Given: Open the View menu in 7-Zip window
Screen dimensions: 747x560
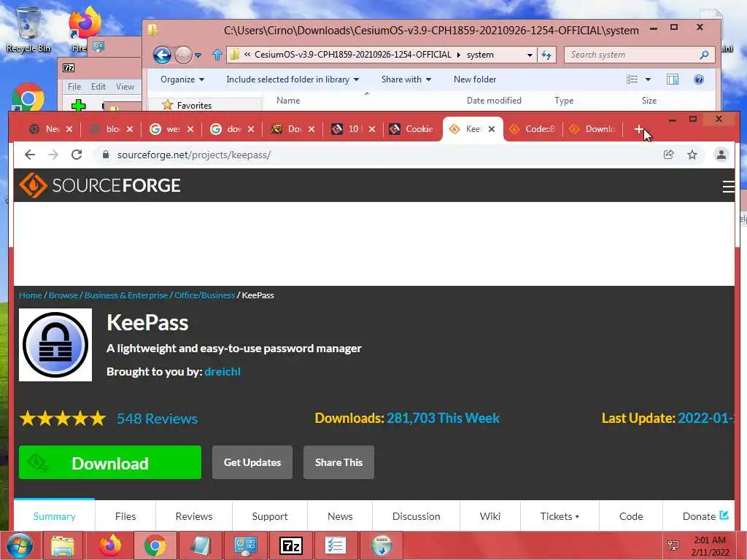Looking at the screenshot, I should click(x=125, y=87).
